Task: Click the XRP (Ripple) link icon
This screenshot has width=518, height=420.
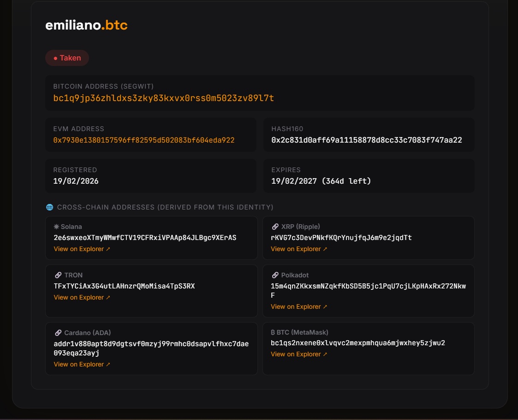Action: (x=275, y=227)
